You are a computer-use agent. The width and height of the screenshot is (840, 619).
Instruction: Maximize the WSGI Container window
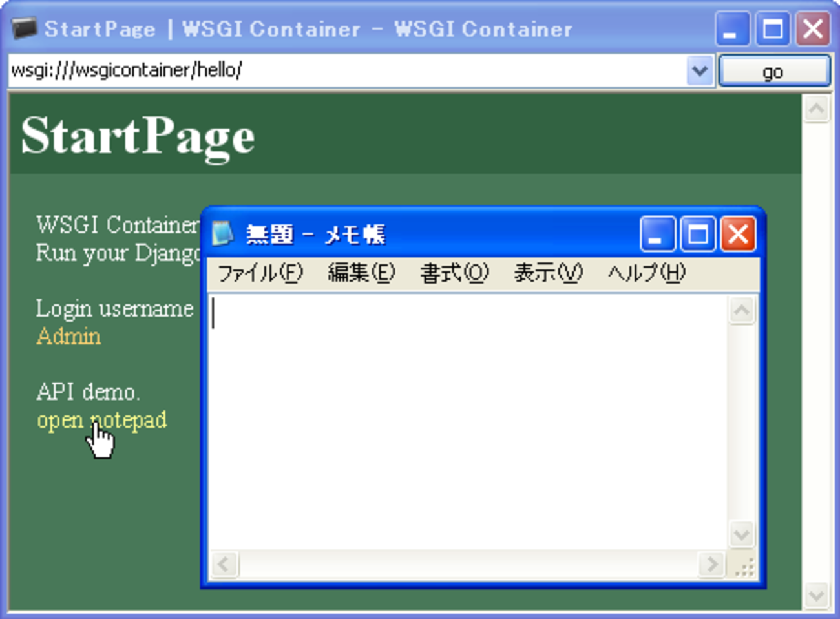click(x=773, y=29)
